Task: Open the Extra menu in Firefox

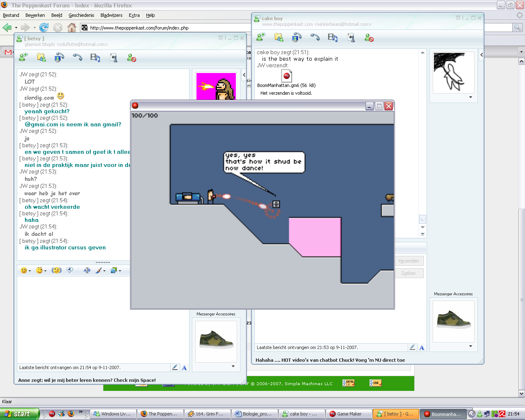Action: click(134, 15)
